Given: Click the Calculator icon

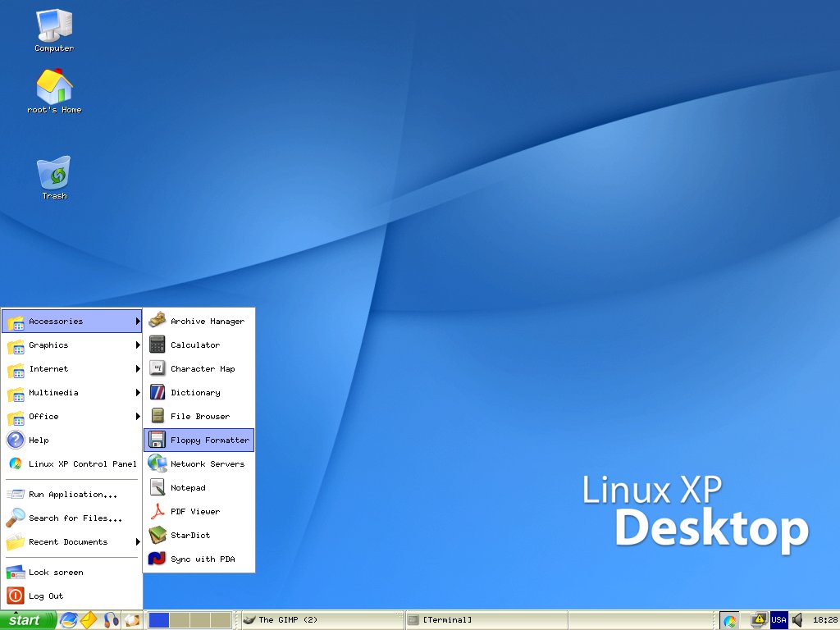Looking at the screenshot, I should (157, 345).
